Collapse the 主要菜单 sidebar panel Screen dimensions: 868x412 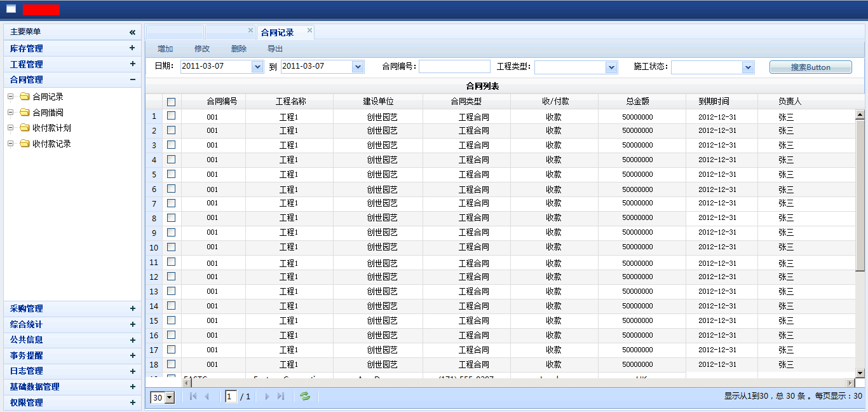[x=132, y=32]
